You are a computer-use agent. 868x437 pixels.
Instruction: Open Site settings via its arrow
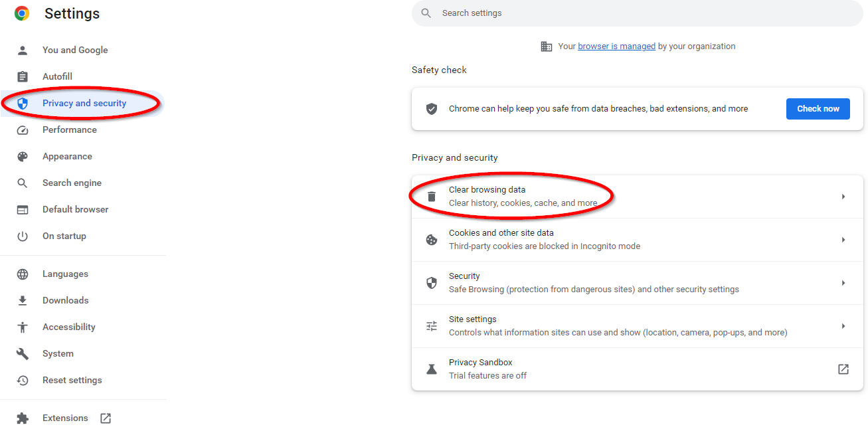(x=843, y=326)
